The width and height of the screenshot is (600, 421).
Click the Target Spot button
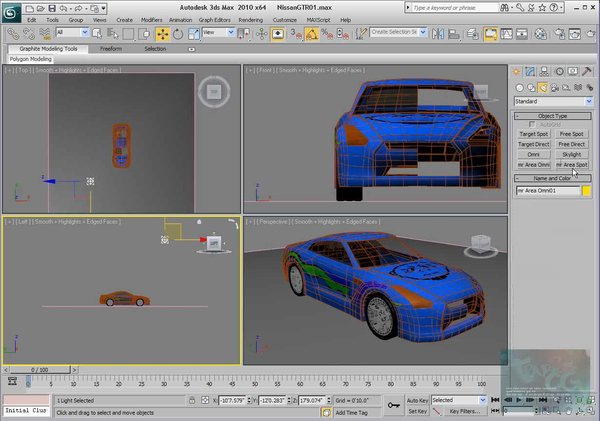pos(534,134)
